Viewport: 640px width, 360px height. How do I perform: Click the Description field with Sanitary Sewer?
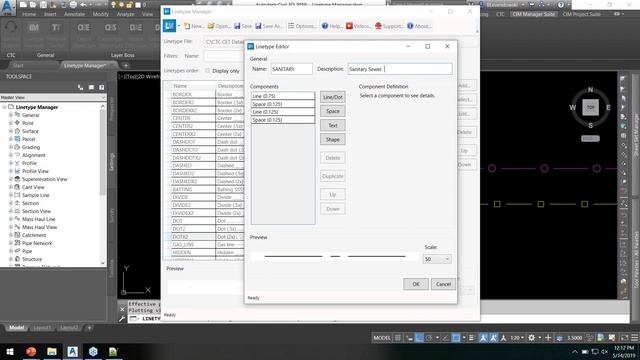400,69
